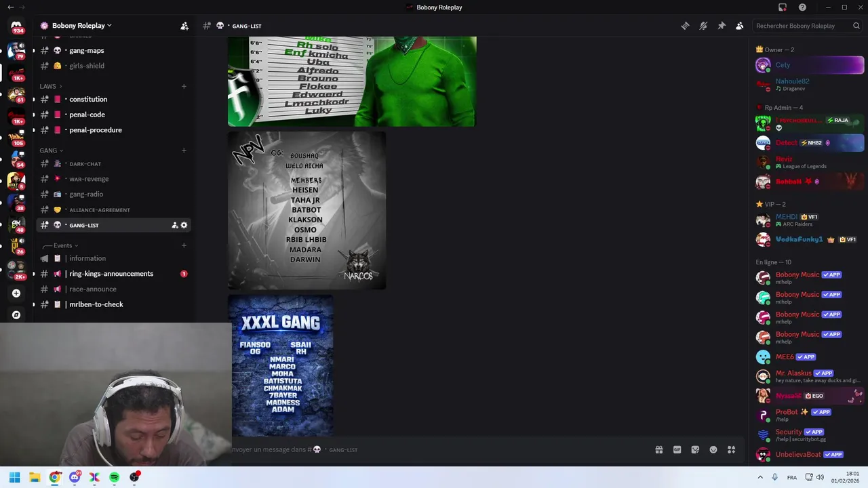
Task: Open the information announcement channel
Action: (113, 258)
